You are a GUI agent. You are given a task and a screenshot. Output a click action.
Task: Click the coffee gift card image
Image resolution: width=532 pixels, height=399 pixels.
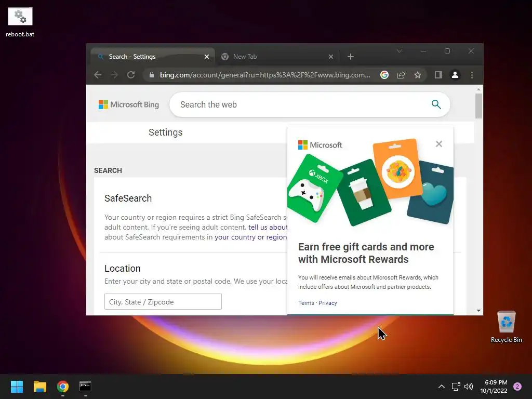364,193
